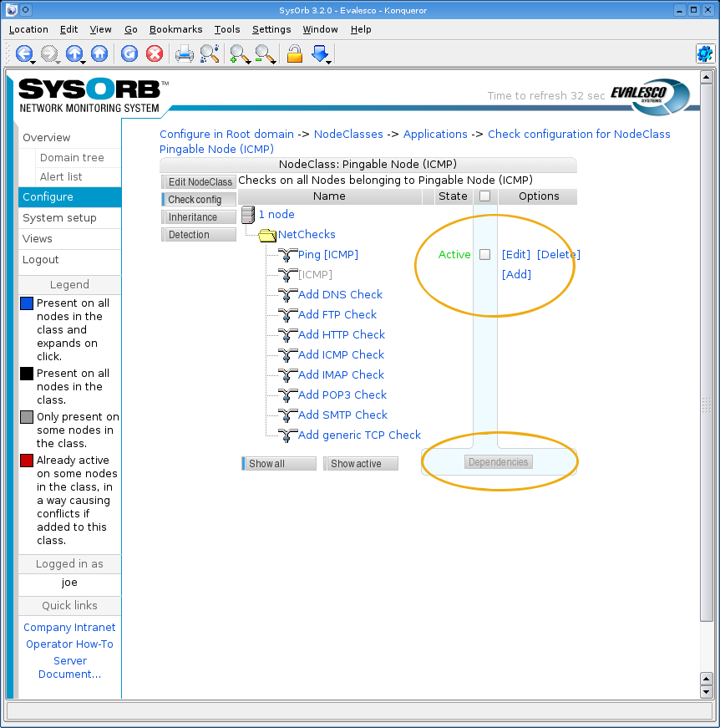Screen dimensions: 720x728
Task: Toggle the select-all checkbox in table header
Action: pyautogui.click(x=484, y=196)
